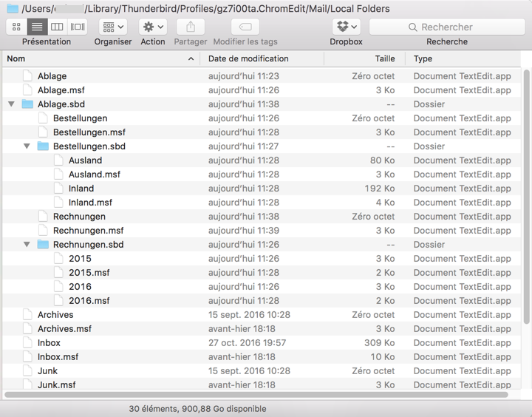Select the 2016 file document icon
Viewport: 532px width, 417px height.
[58, 286]
